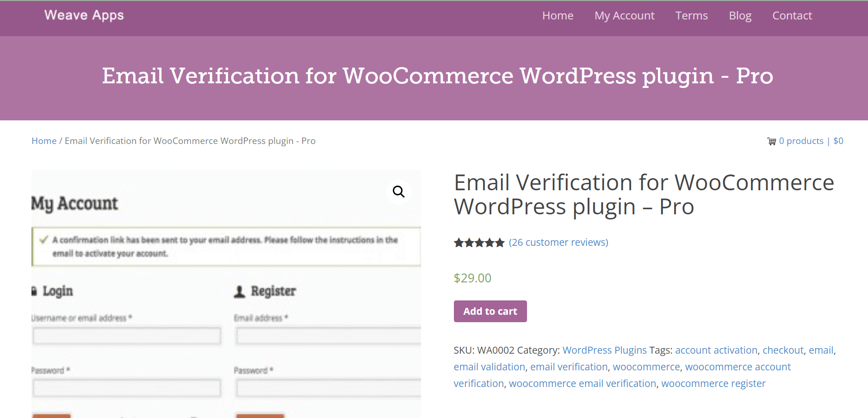The image size is (868, 418).
Task: Open the WordPress Plugins category link
Action: tap(604, 350)
